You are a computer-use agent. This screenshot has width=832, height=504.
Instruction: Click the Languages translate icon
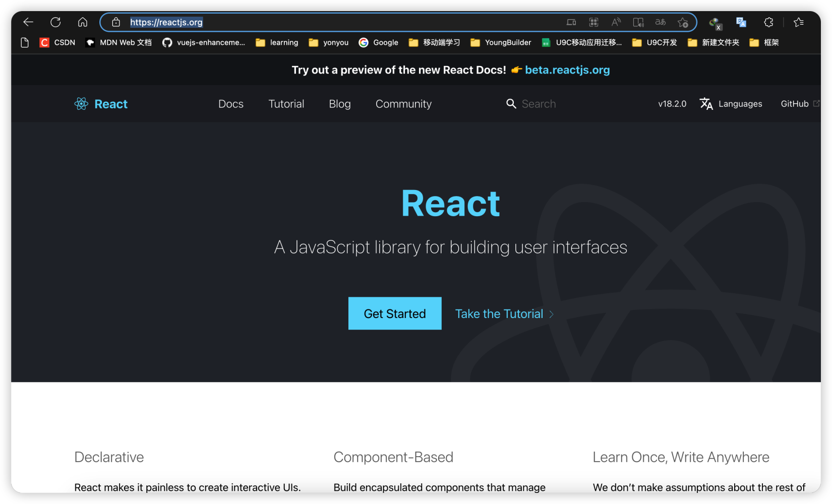pyautogui.click(x=706, y=104)
